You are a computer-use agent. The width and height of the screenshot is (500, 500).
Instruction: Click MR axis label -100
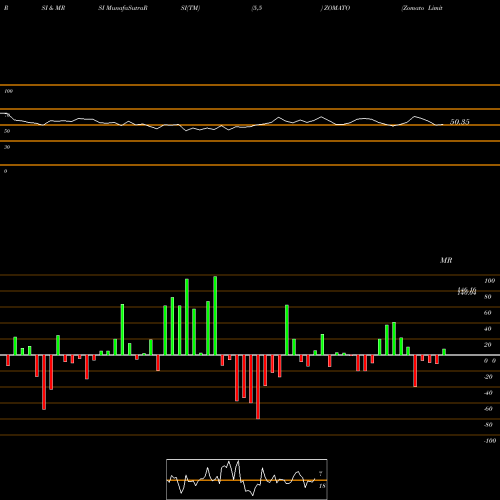point(490,441)
